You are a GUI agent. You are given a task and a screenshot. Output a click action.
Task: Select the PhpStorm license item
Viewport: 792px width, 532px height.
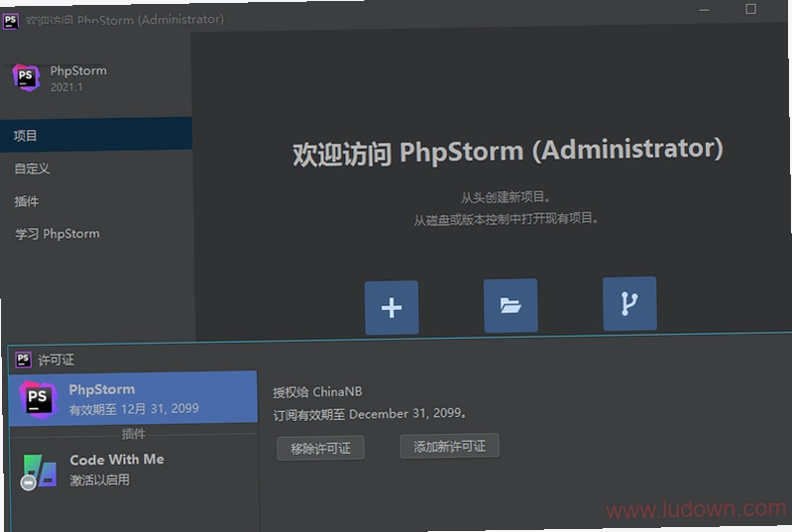[x=134, y=398]
